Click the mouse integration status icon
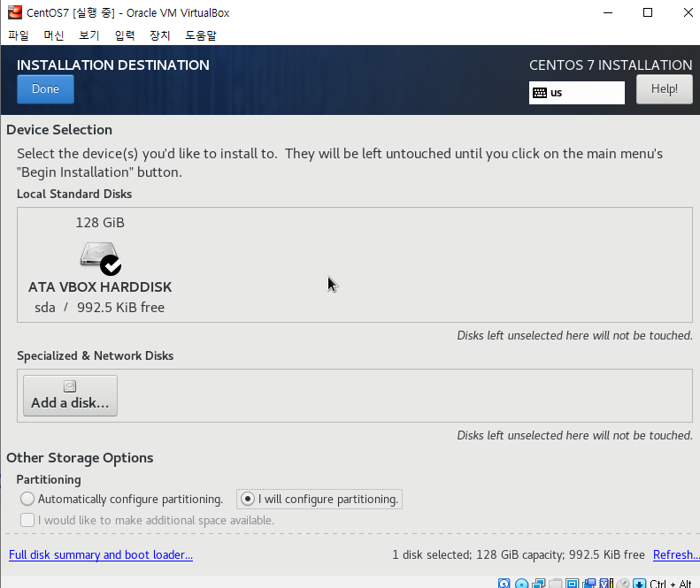Screen dimensions: 700x588 (x=623, y=584)
